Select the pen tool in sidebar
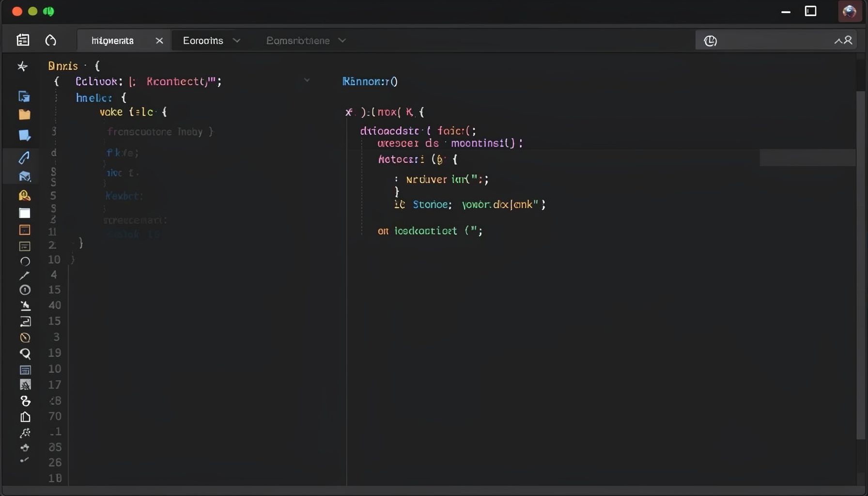Image resolution: width=868 pixels, height=496 pixels. pyautogui.click(x=24, y=157)
